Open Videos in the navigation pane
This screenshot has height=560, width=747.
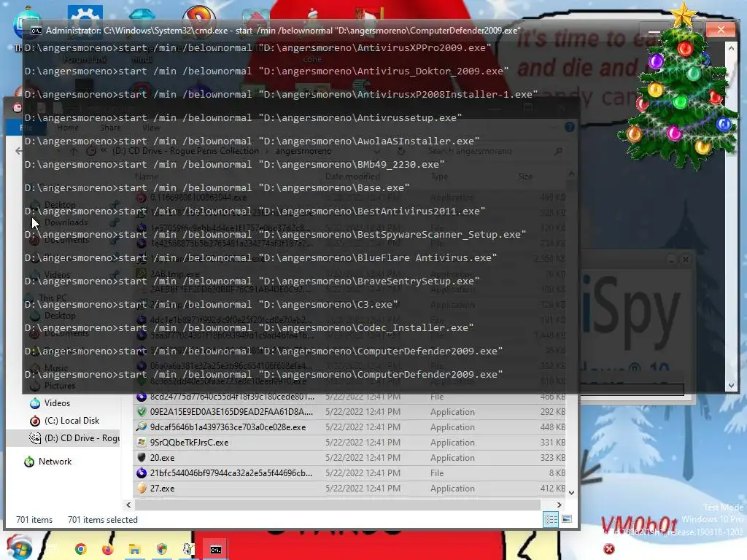click(x=57, y=403)
